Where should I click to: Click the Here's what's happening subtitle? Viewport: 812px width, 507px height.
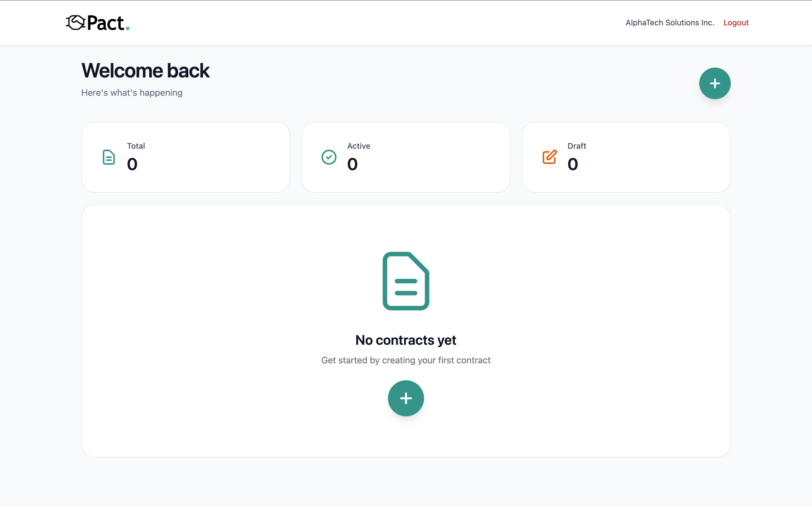(132, 93)
